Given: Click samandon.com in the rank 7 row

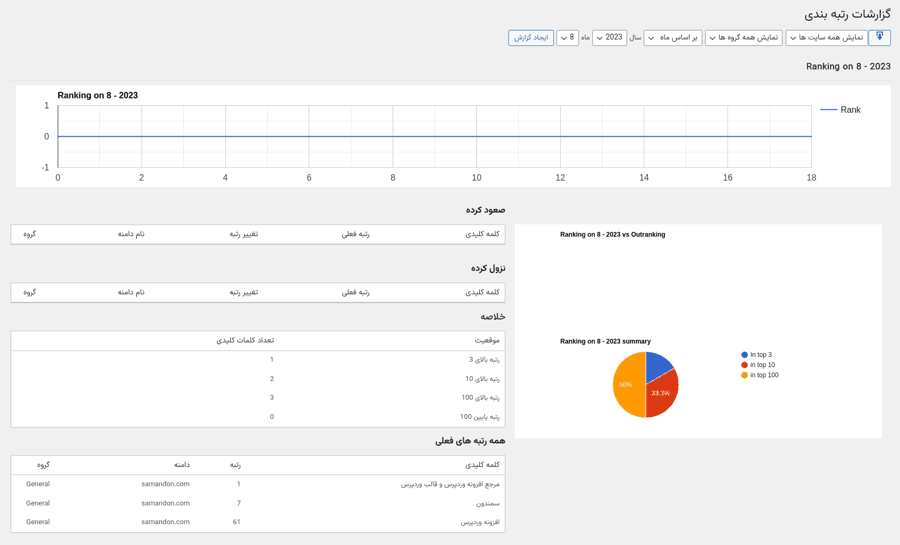Looking at the screenshot, I should pyautogui.click(x=165, y=503).
